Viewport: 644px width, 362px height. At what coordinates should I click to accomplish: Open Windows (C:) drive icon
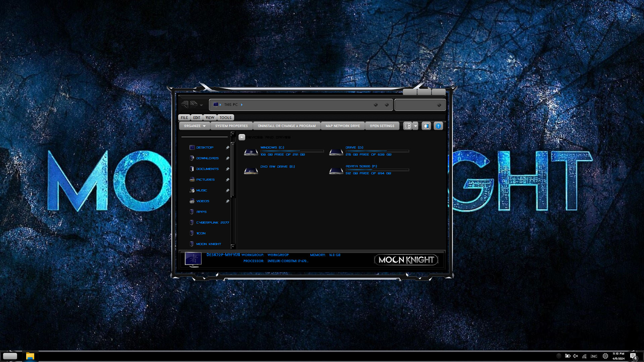pyautogui.click(x=251, y=152)
